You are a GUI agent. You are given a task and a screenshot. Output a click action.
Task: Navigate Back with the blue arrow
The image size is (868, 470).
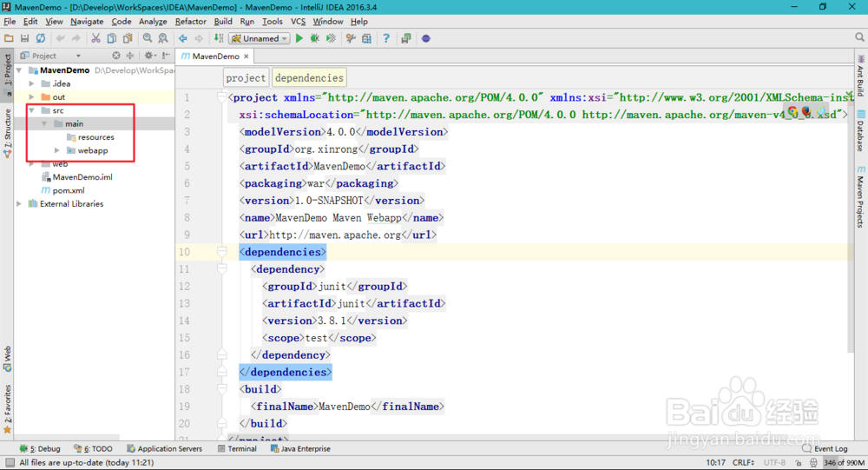click(182, 38)
